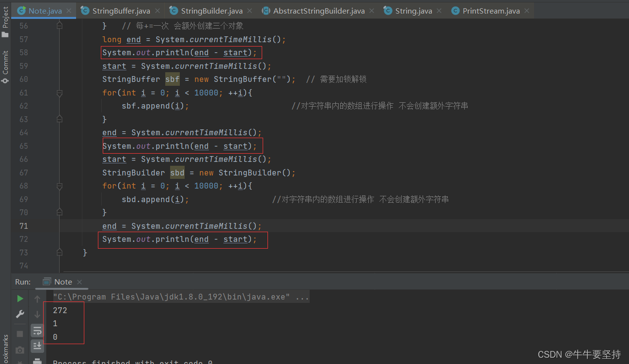
Task: Click the up arrow in Run console
Action: coord(37,299)
